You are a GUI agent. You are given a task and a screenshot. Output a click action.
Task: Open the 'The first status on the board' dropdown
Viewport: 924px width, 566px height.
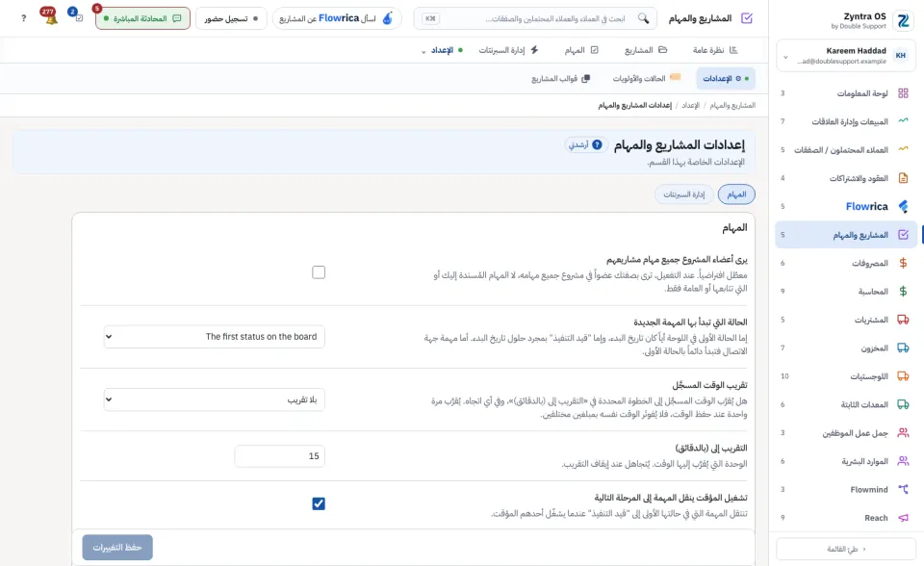point(215,337)
